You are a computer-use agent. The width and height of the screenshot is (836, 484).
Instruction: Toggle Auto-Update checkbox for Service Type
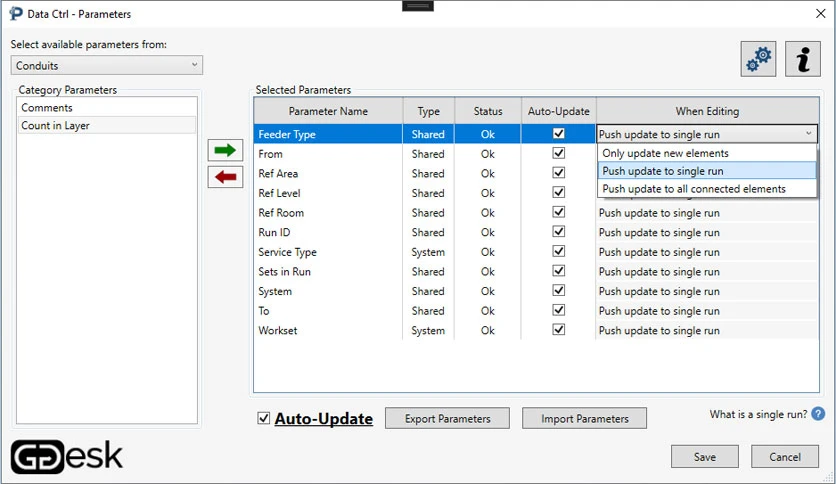(x=558, y=251)
